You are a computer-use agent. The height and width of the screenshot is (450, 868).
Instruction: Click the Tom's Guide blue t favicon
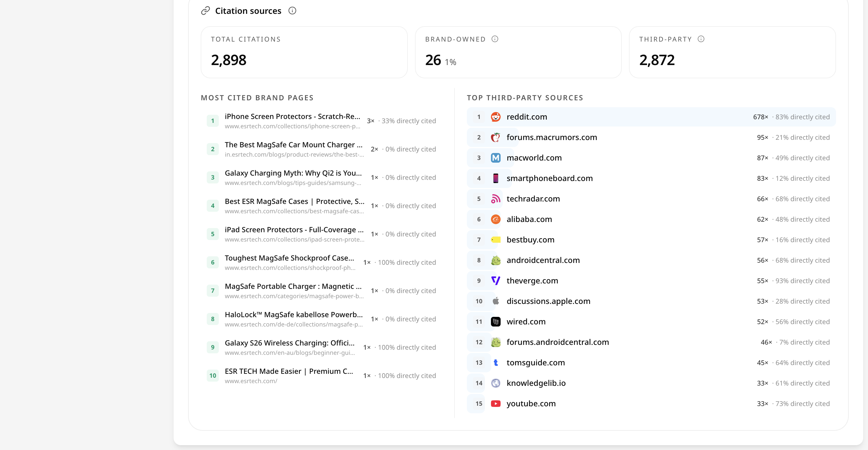click(x=496, y=363)
